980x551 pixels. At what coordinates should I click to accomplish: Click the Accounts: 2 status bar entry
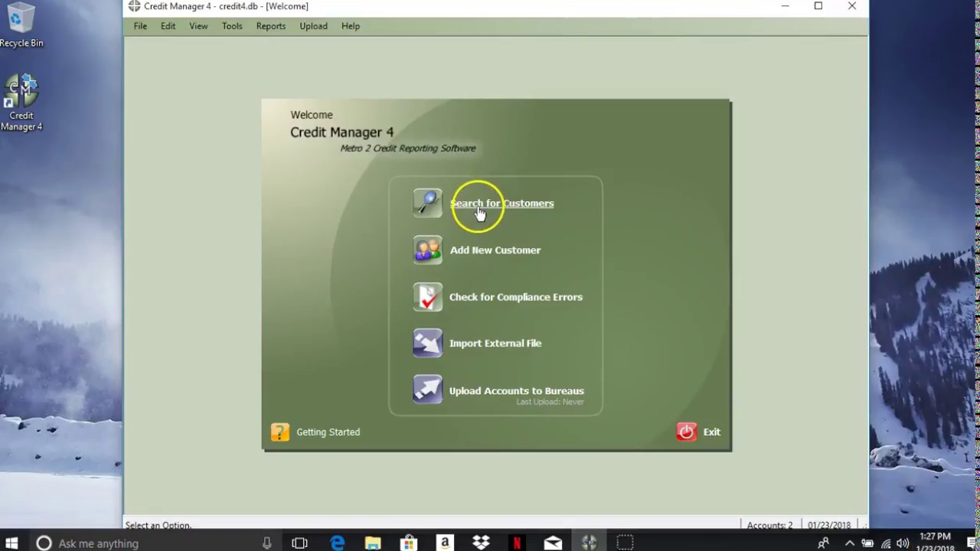(x=769, y=526)
